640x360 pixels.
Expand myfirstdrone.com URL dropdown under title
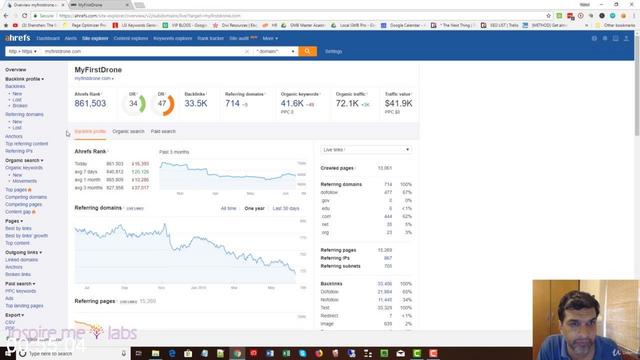(94, 78)
